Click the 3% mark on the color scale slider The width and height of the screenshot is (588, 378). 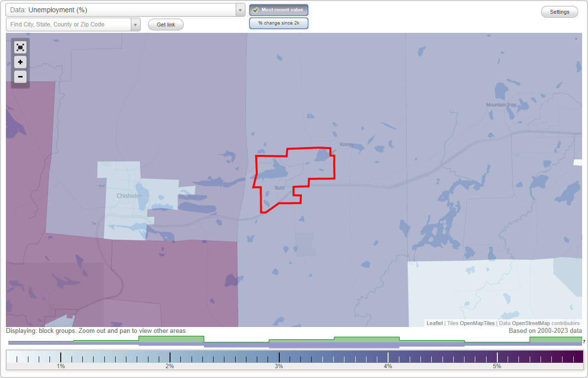click(x=279, y=356)
